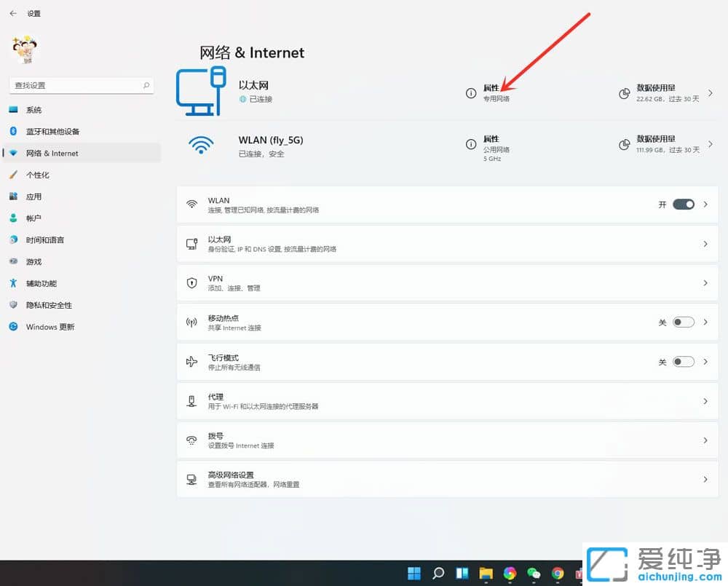This screenshot has height=586, width=728.
Task: Open the 以太网 settings row
Action: point(448,244)
